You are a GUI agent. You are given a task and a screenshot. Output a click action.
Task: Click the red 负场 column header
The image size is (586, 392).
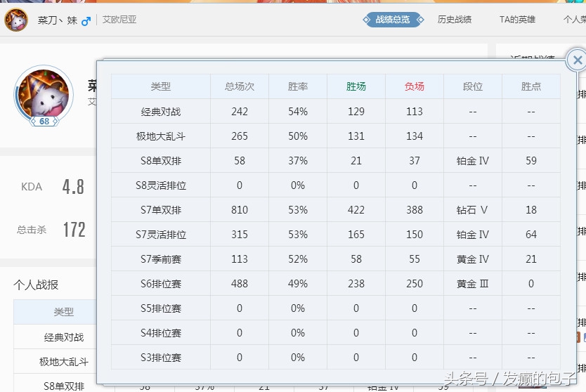click(415, 86)
